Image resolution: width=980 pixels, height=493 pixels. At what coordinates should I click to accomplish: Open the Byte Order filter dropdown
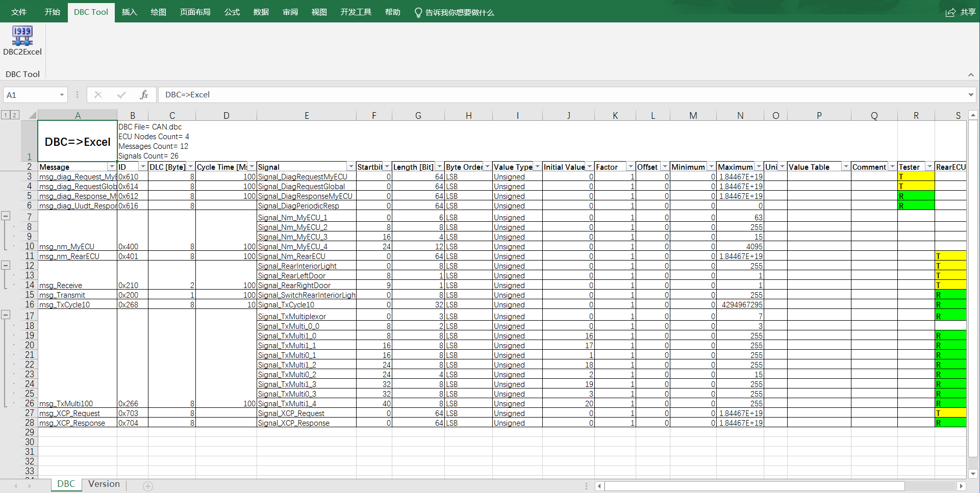pyautogui.click(x=487, y=167)
